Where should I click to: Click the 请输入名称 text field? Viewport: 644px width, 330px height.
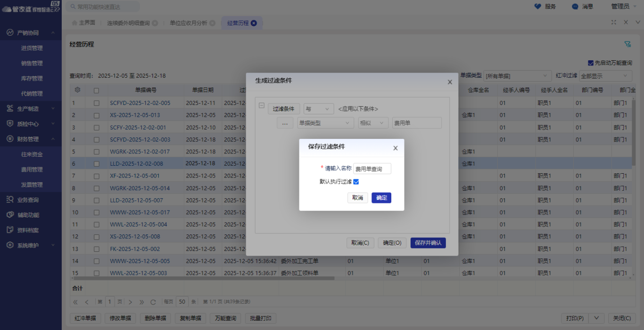tap(372, 169)
